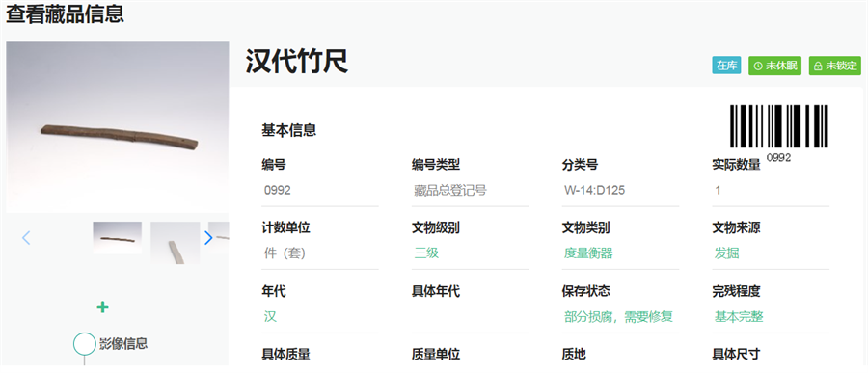868x373 pixels.
Task: Click the 影像信息 label text
Action: point(123,343)
